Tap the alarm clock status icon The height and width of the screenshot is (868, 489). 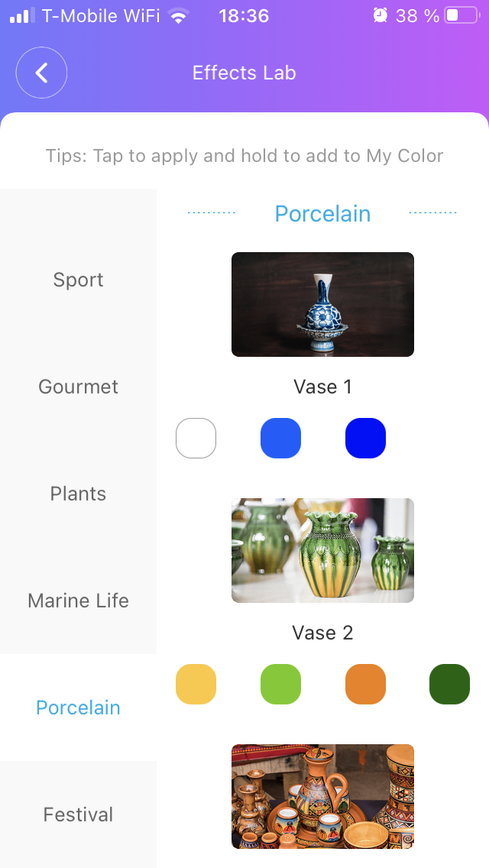[x=380, y=15]
